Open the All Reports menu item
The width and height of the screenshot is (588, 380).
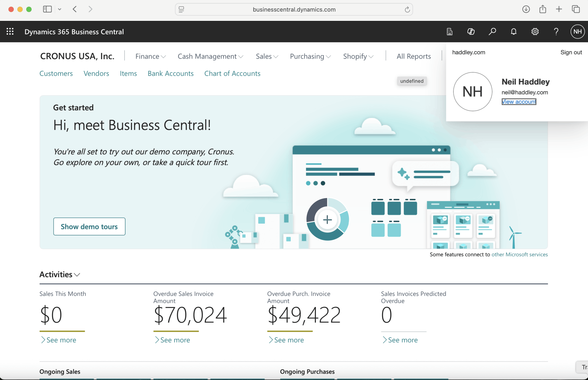click(413, 56)
